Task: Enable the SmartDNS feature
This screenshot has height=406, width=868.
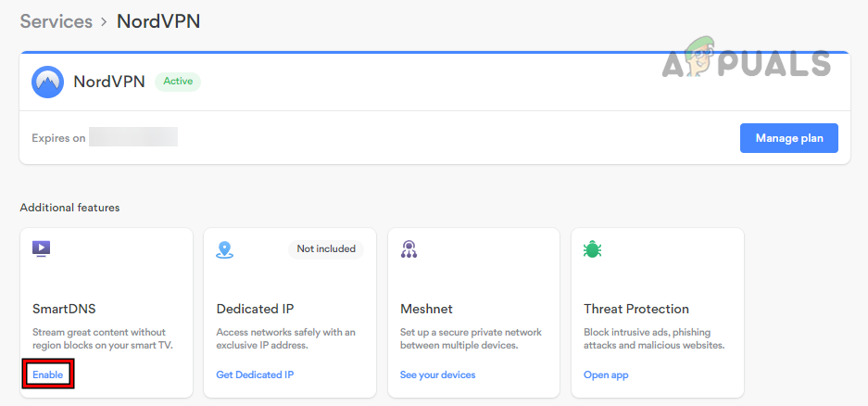Action: [47, 374]
